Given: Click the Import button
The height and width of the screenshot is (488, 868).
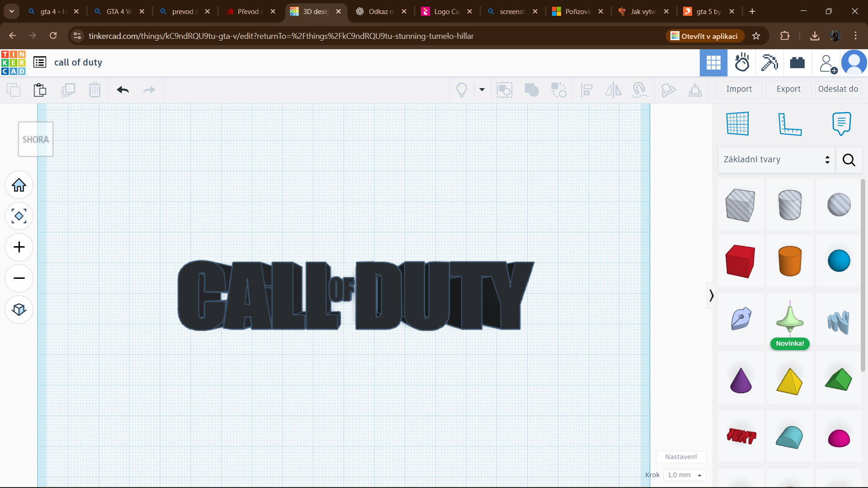Looking at the screenshot, I should 739,89.
